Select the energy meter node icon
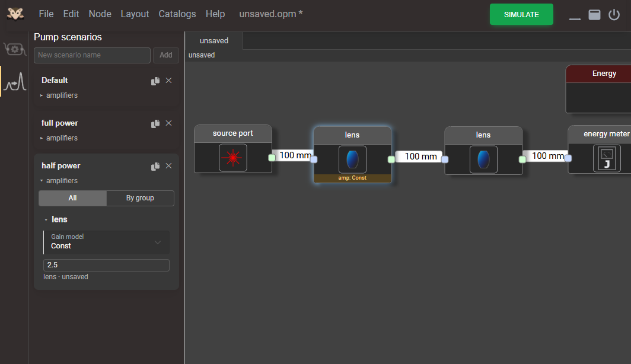 [x=607, y=158]
